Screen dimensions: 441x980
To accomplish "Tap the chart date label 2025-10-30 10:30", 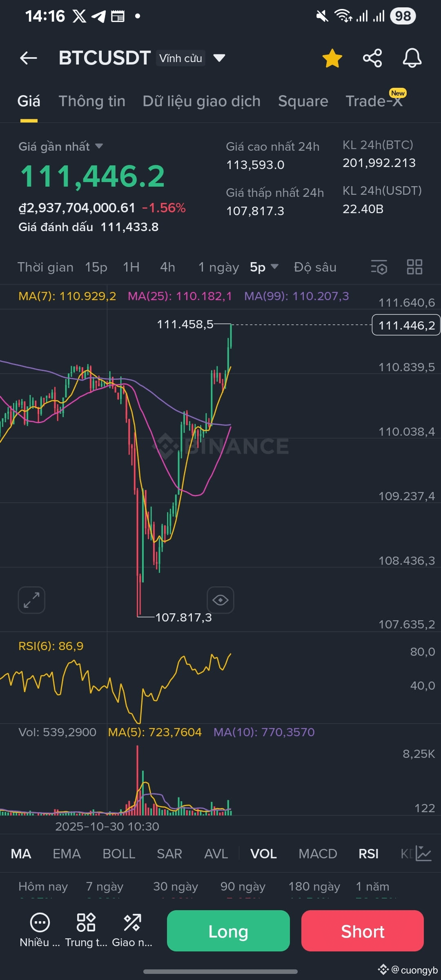I will pos(107,826).
